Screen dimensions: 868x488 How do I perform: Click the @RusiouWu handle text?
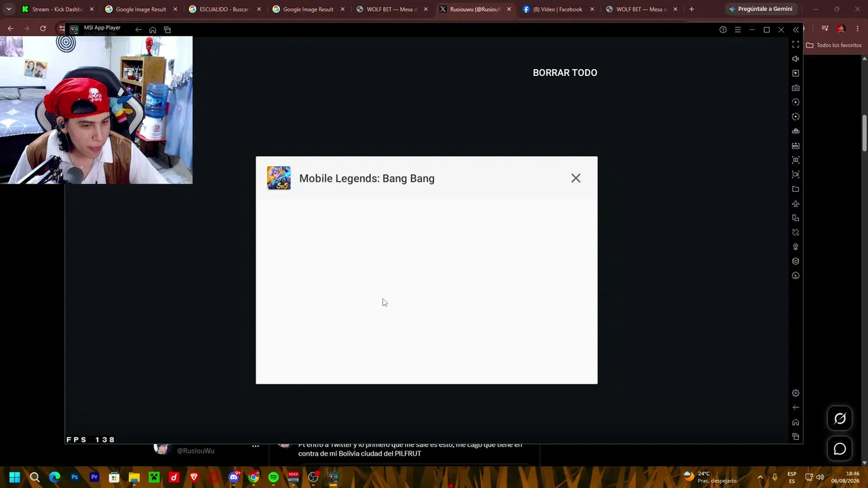click(x=195, y=451)
